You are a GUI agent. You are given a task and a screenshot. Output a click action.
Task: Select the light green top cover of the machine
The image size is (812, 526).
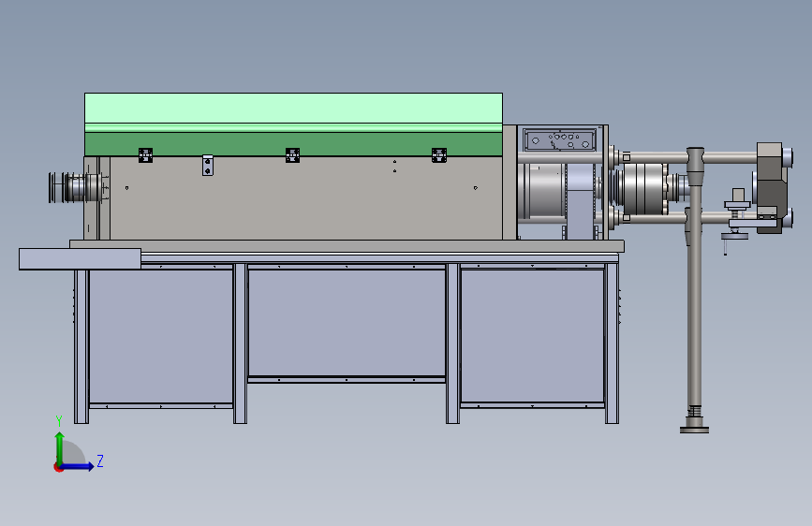coord(293,109)
